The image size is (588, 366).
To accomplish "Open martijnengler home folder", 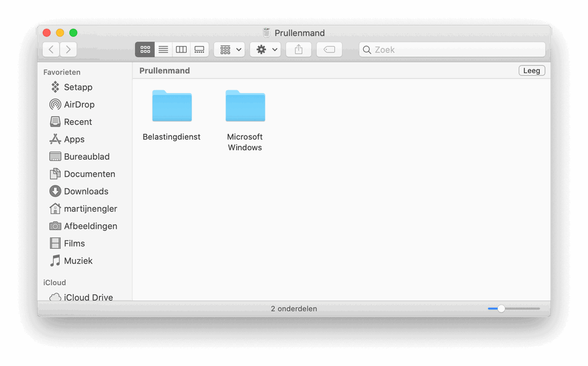I will (x=91, y=209).
